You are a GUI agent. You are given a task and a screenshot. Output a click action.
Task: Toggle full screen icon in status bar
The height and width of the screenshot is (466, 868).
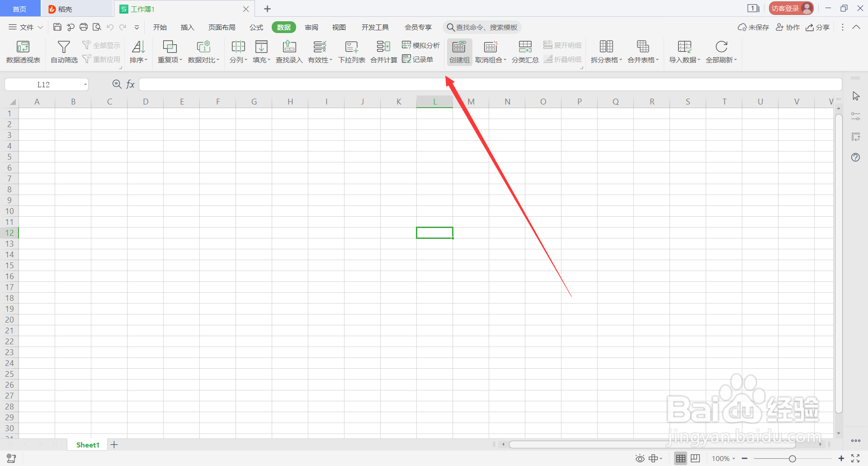point(855,458)
